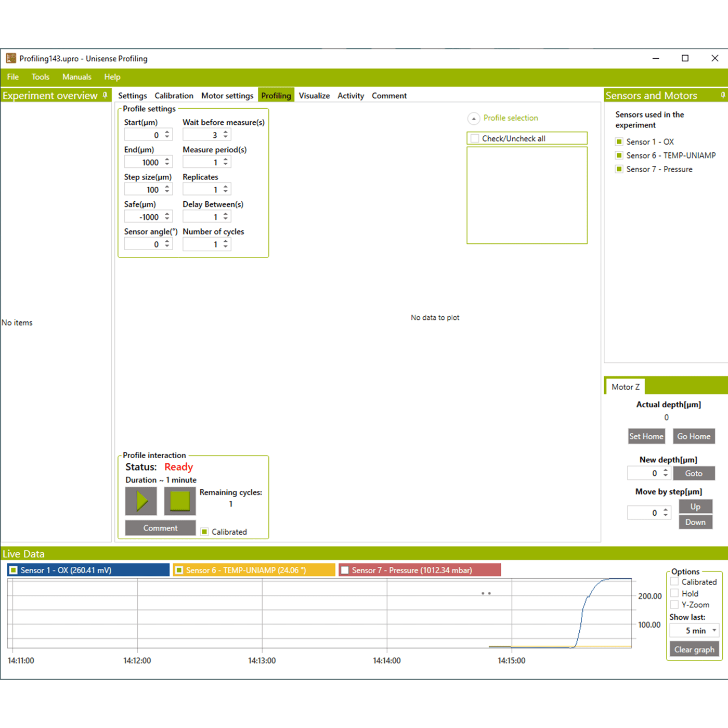Image resolution: width=728 pixels, height=728 pixels.
Task: Click the Go Home button
Action: pos(694,436)
